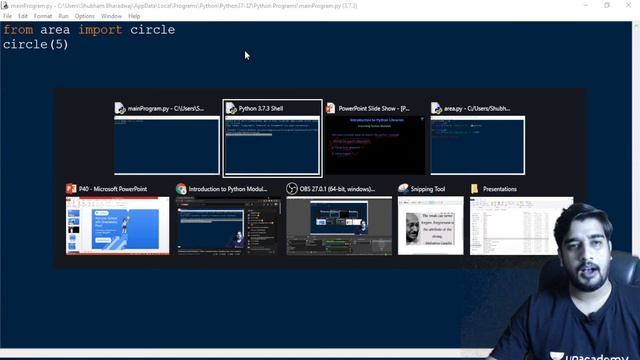Switch to the area.py editor thumbnail
640x360 pixels.
pos(478,145)
